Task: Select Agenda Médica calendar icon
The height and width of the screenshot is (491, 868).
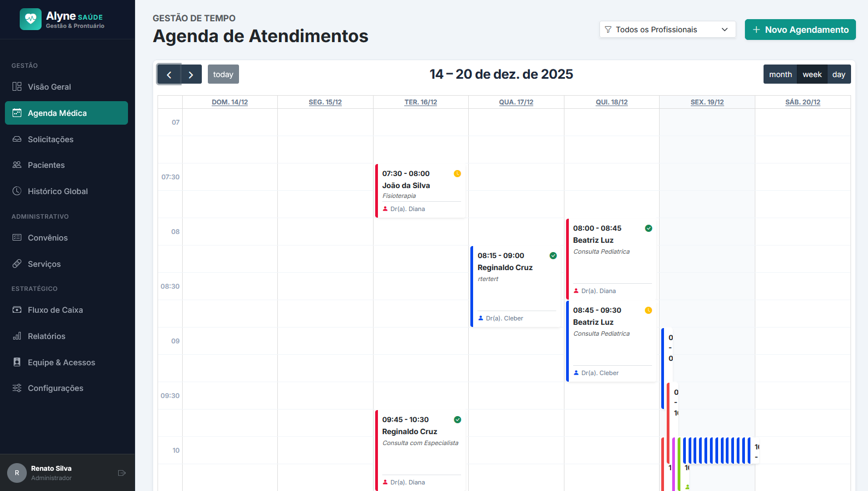Action: 17,113
